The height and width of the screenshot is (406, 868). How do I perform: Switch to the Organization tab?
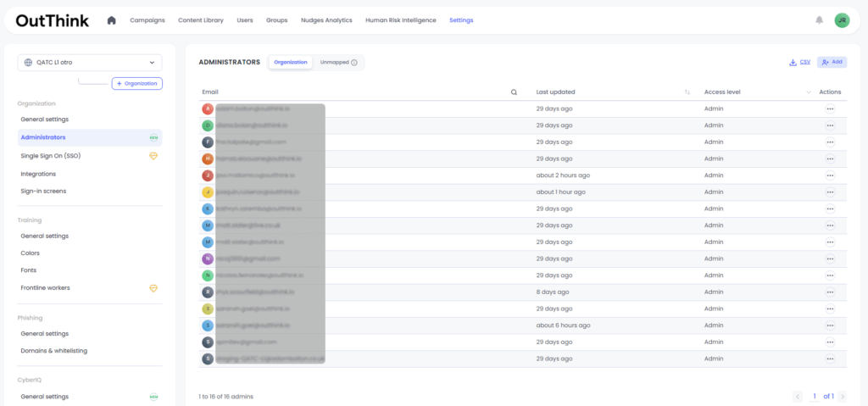pos(291,63)
